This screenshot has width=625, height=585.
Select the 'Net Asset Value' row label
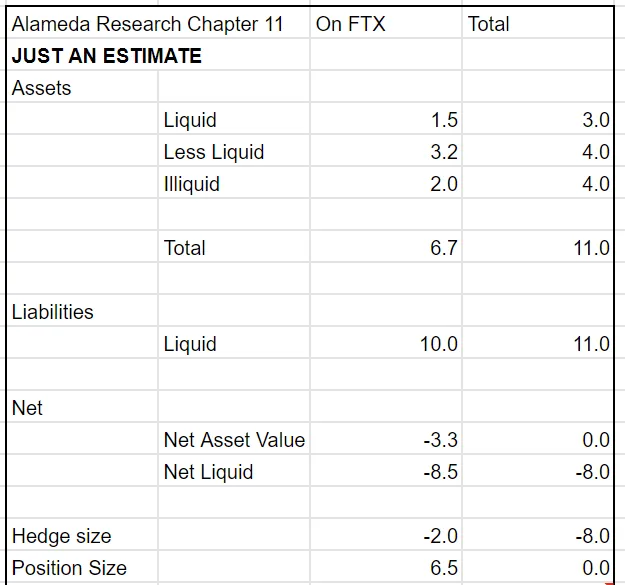point(234,440)
